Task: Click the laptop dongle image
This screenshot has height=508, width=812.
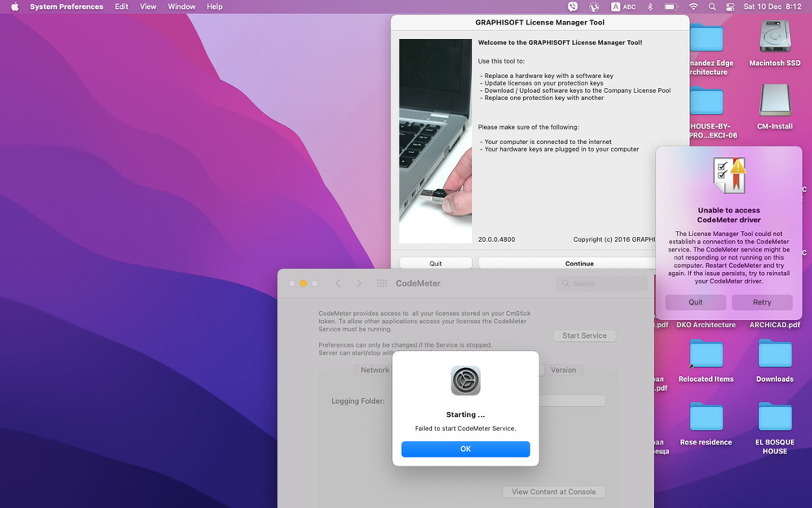Action: 435,141
